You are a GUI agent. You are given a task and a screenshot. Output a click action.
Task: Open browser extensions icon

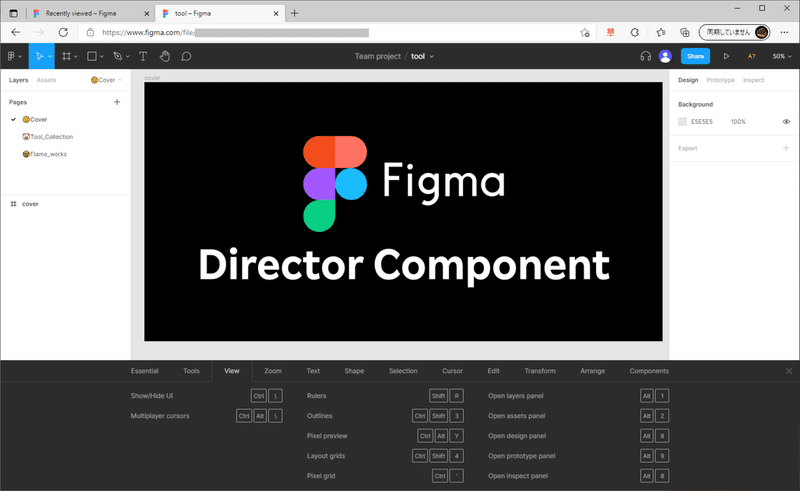pyautogui.click(x=635, y=33)
